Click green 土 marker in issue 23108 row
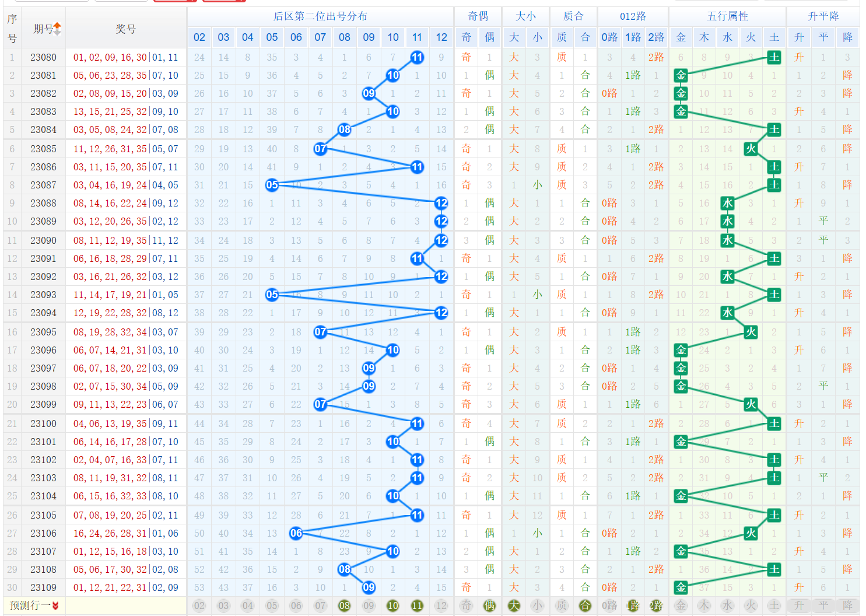Screen dimensions: 866x616 click(774, 569)
